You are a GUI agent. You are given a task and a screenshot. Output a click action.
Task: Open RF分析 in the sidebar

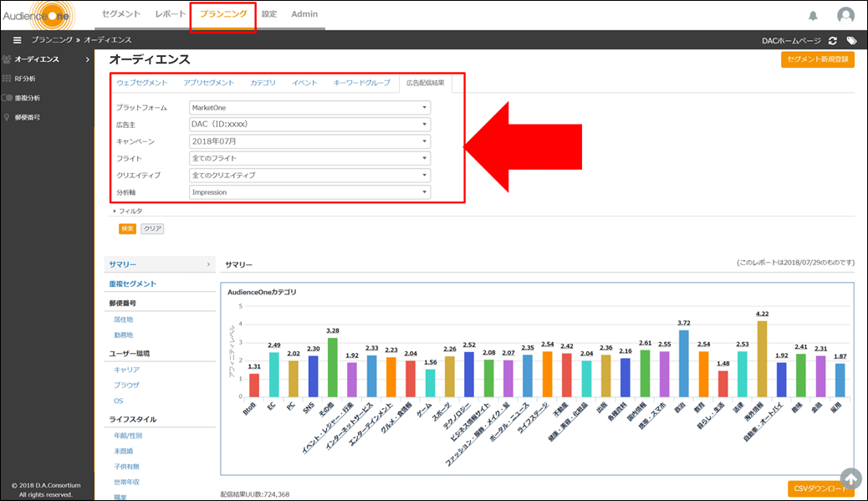[25, 79]
